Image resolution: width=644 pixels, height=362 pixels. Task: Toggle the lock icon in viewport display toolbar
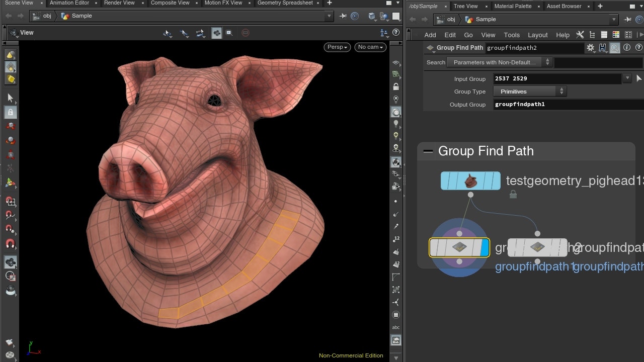coord(396,87)
